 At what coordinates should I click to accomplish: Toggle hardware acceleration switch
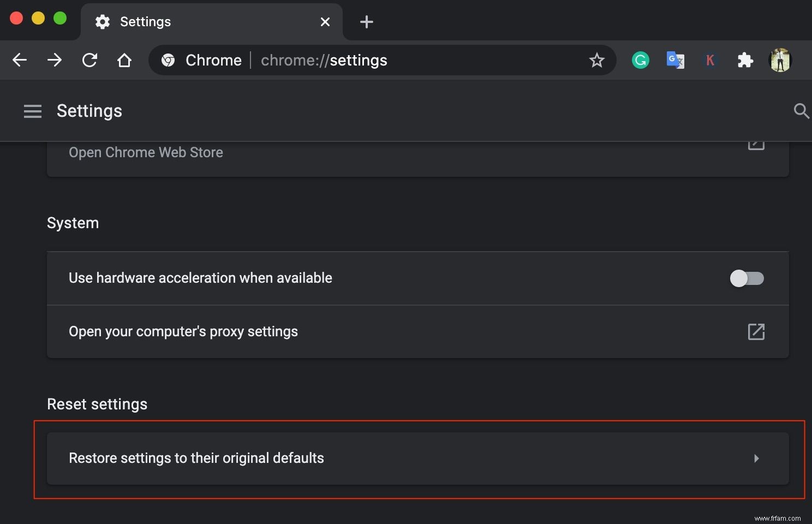coord(747,278)
